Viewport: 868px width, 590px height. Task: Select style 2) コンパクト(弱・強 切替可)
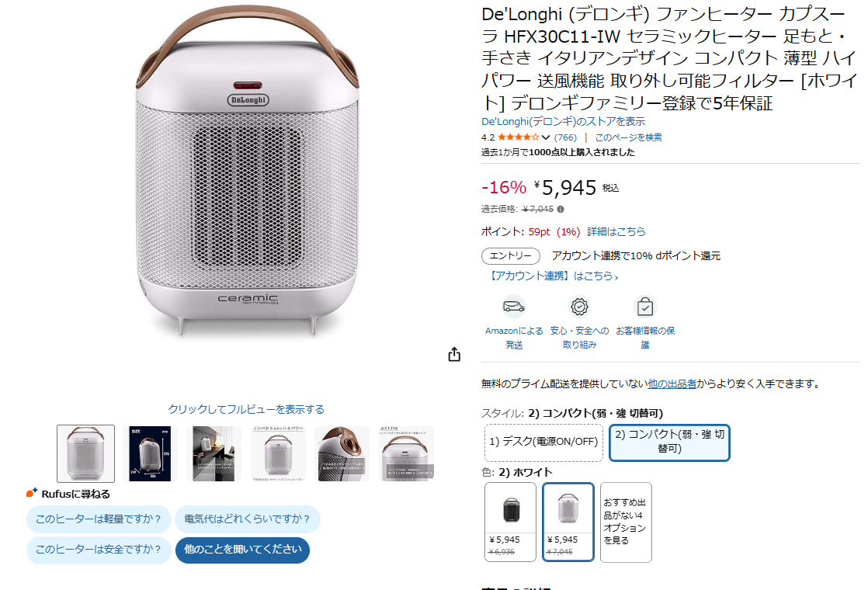[x=669, y=442]
